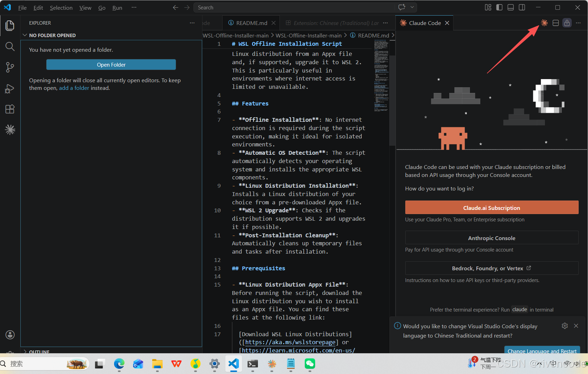This screenshot has height=374, width=588.
Task: Open Windows Settings gear on taskbar
Action: click(x=214, y=364)
